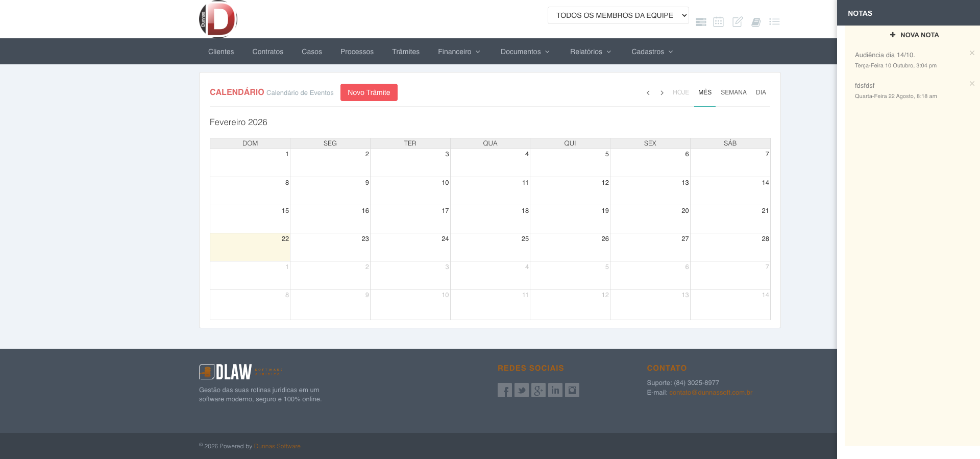Click the DLAW logo in the footer
The height and width of the screenshot is (459, 980).
pyautogui.click(x=241, y=372)
